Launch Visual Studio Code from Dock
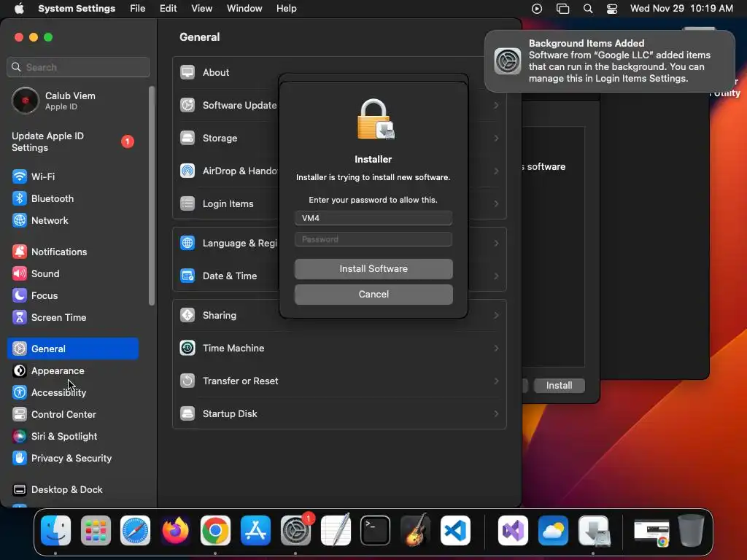Screen dimensions: 747x560 pyautogui.click(x=455, y=530)
